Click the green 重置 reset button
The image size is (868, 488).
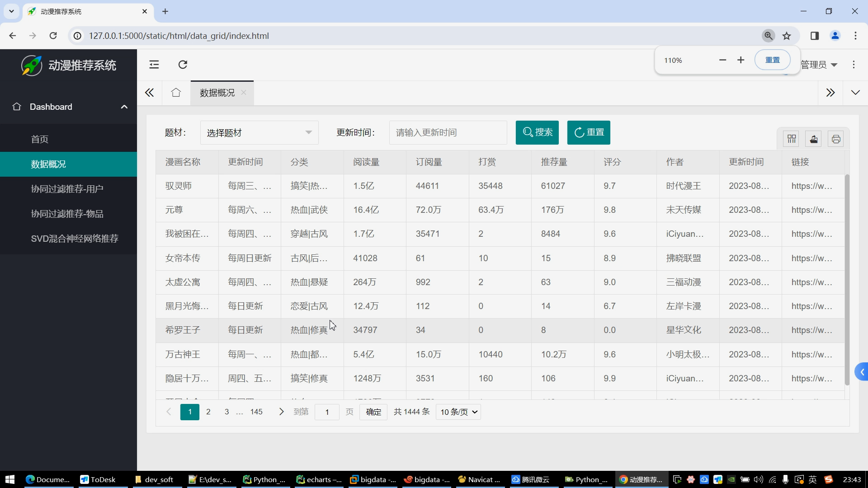click(x=589, y=132)
